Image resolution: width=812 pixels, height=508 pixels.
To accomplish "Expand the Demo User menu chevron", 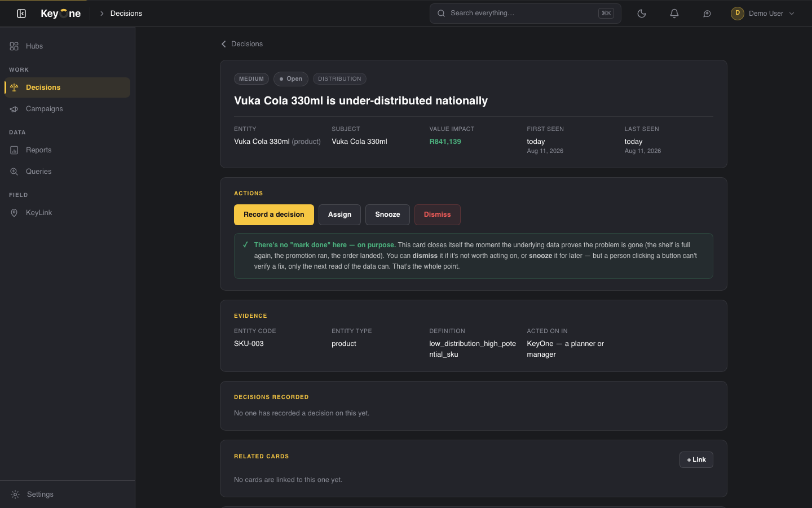I will [792, 14].
